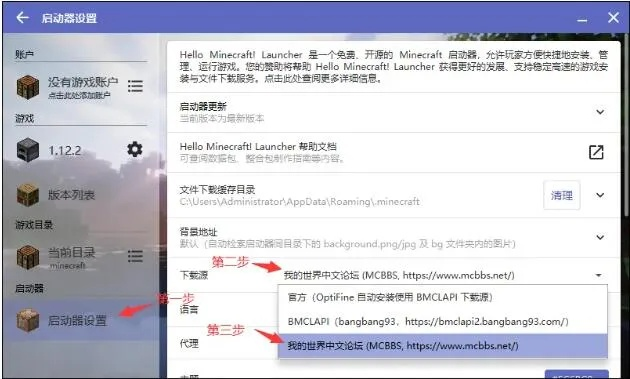
Task: Click the 启动器设置 title in header
Action: tap(69, 18)
